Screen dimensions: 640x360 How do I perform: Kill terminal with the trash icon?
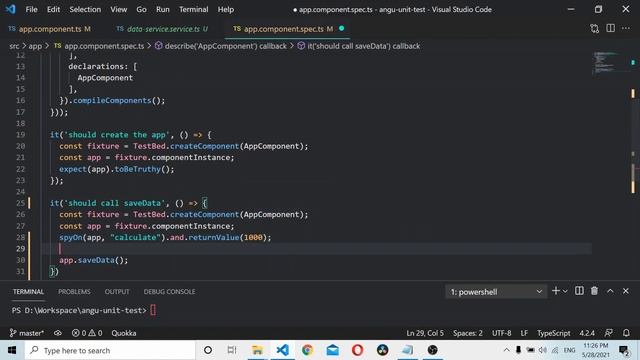pos(594,291)
